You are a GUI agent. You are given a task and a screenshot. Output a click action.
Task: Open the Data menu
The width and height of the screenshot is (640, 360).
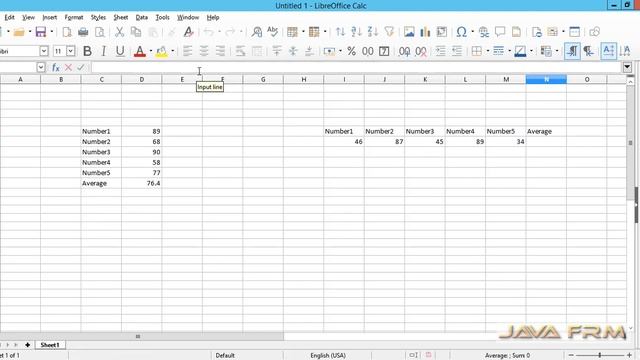[142, 17]
